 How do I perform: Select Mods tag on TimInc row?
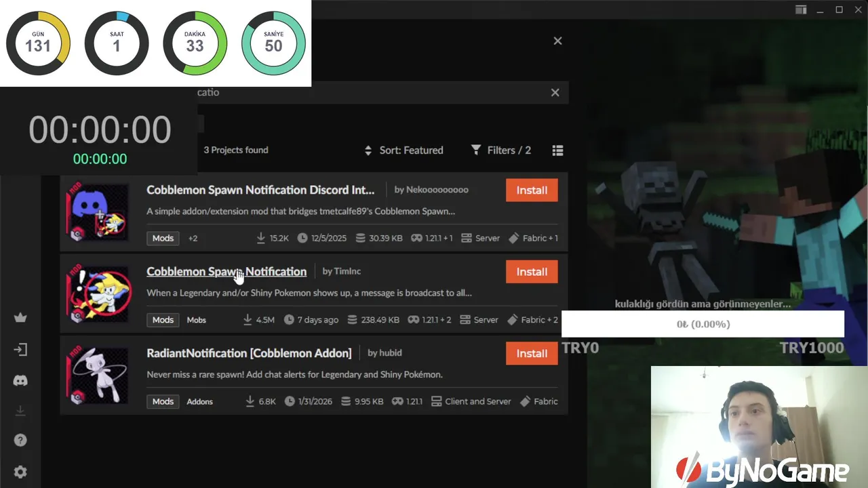point(163,319)
